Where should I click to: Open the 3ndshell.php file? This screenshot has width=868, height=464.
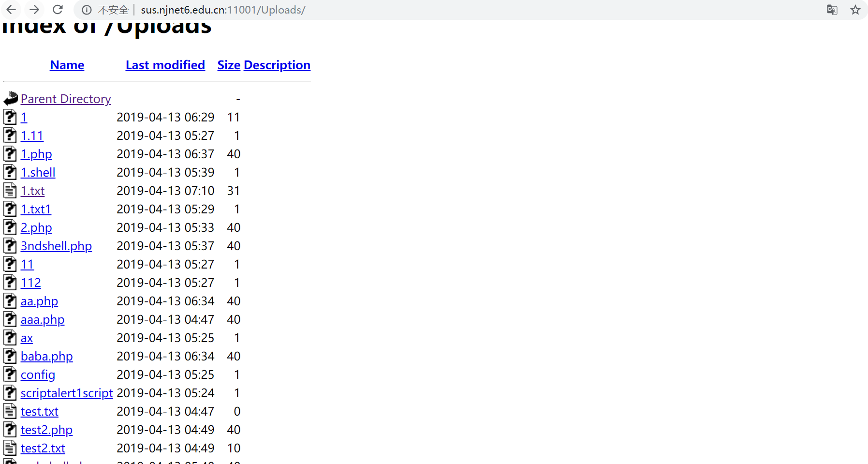pyautogui.click(x=56, y=246)
